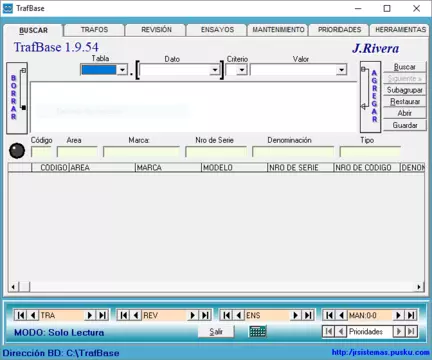Click the grid's horizontal scrollbar right arrow
Image resolution: width=432 pixels, height=360 pixels.
point(419,287)
